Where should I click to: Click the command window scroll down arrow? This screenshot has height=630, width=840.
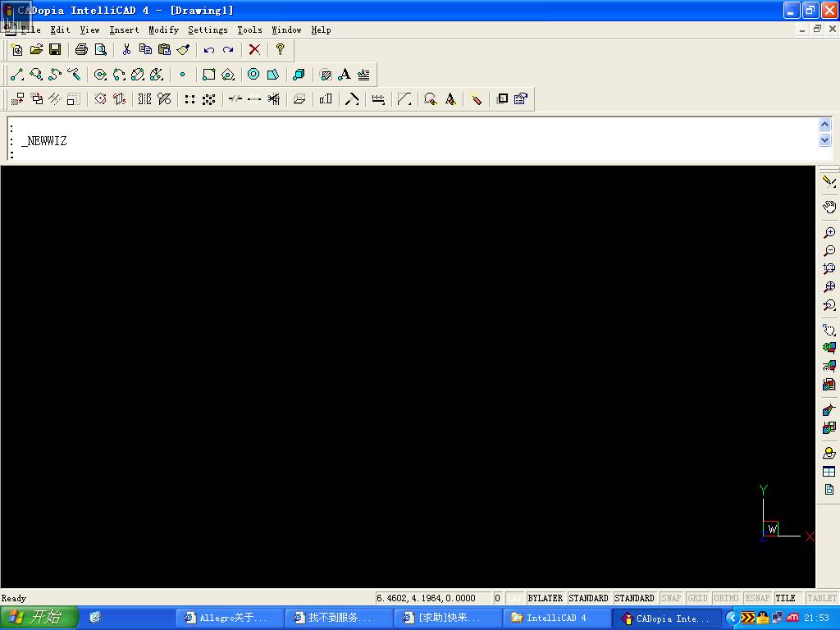[x=825, y=140]
